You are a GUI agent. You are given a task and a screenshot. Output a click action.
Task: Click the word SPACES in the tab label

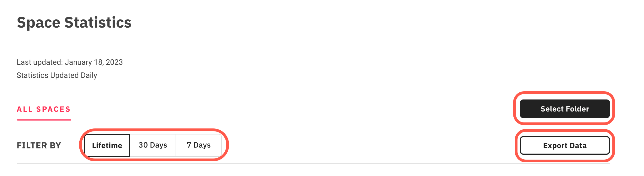pos(53,109)
